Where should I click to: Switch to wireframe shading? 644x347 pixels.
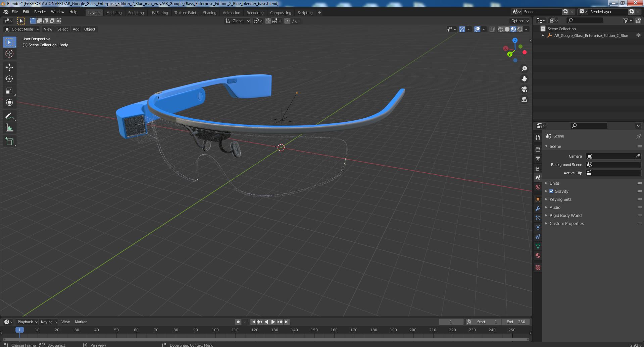[501, 29]
